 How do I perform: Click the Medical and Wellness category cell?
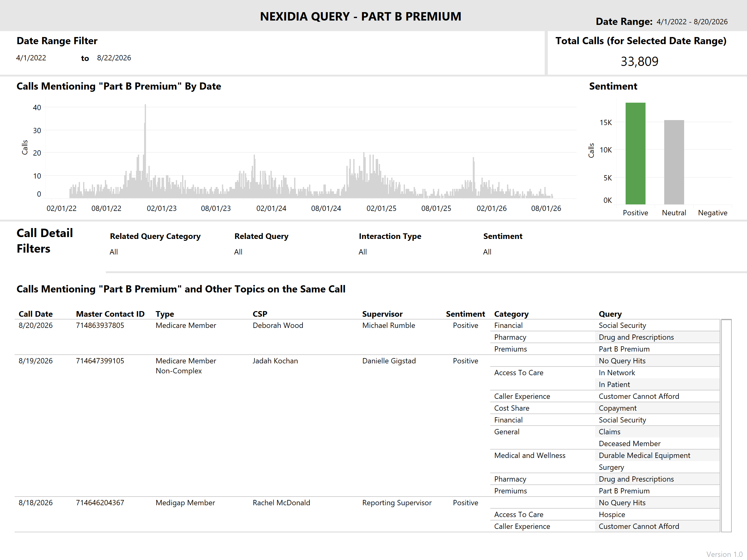coord(529,455)
